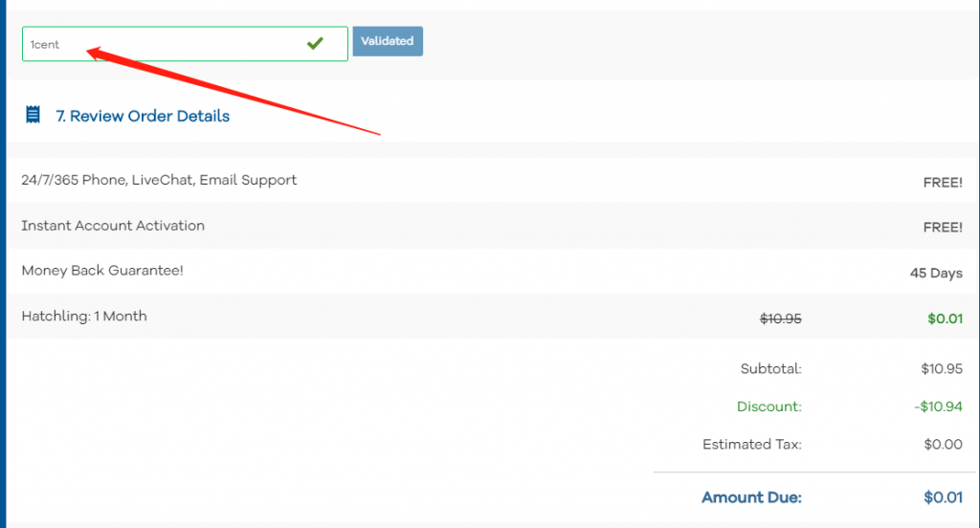Viewport: 980px width, 528px height.
Task: Click FREE! beside Instant Account Activation
Action: (x=943, y=228)
